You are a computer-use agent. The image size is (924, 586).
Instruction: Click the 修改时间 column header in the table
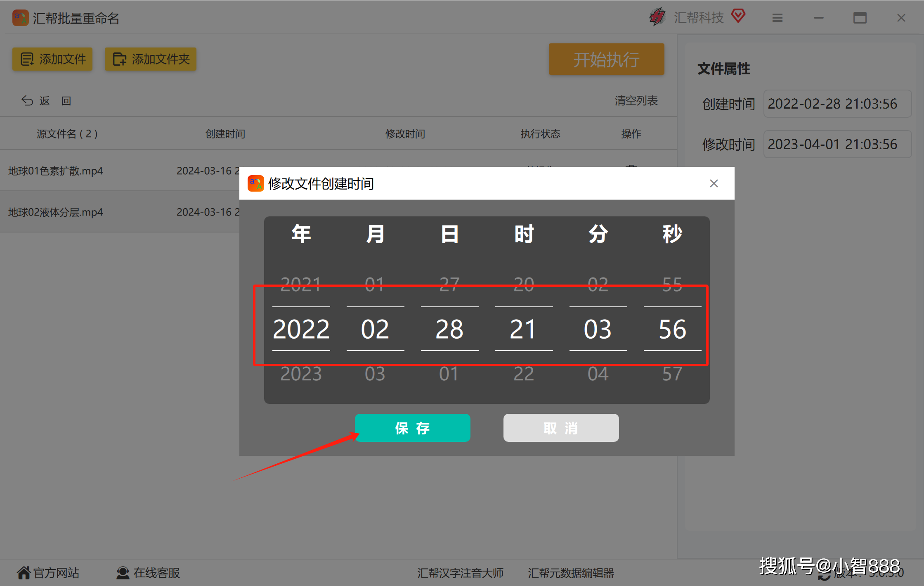(x=405, y=134)
